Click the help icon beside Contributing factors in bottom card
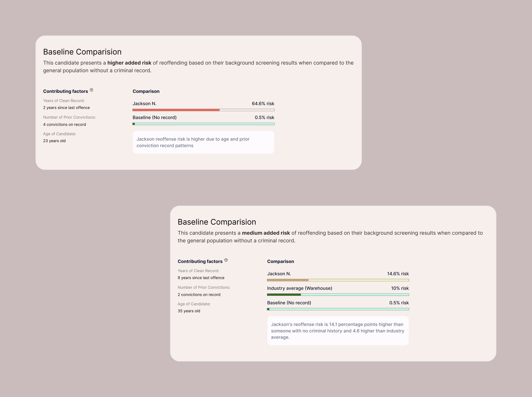 [x=226, y=260]
